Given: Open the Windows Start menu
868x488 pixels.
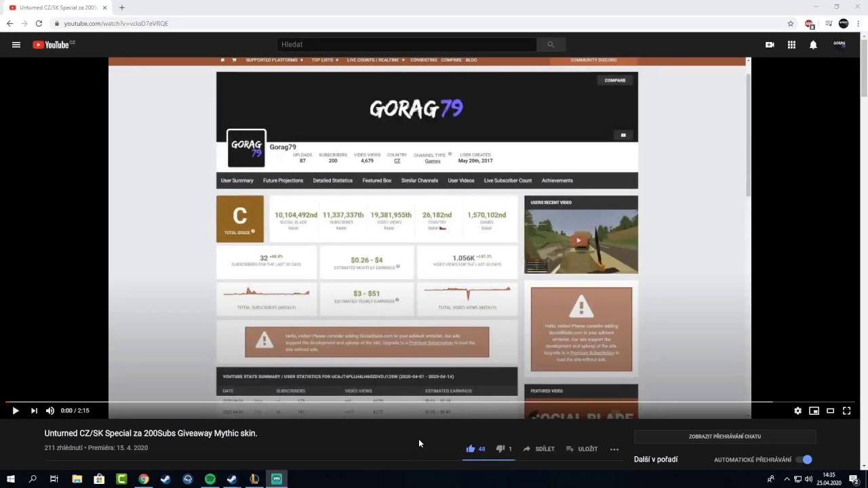Looking at the screenshot, I should [x=11, y=479].
